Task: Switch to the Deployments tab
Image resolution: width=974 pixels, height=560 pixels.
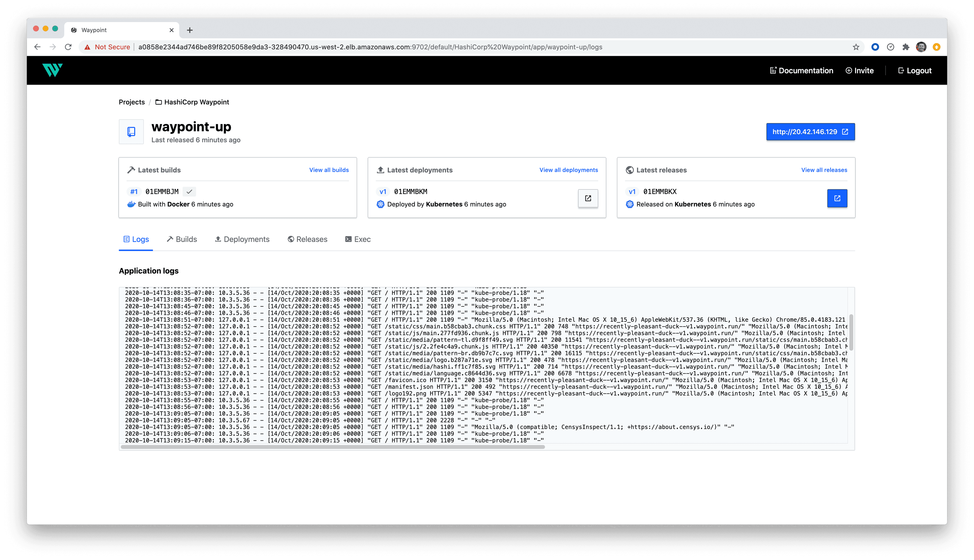Action: tap(242, 239)
